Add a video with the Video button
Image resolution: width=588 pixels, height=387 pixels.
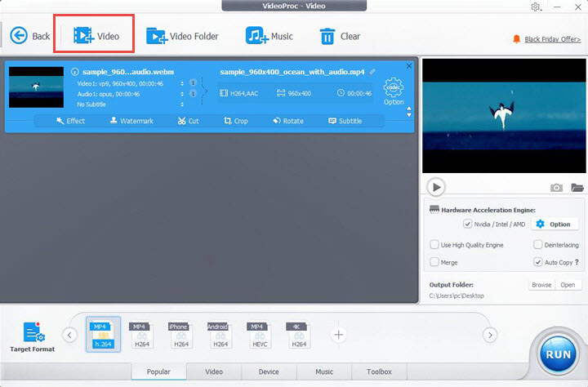pyautogui.click(x=96, y=36)
